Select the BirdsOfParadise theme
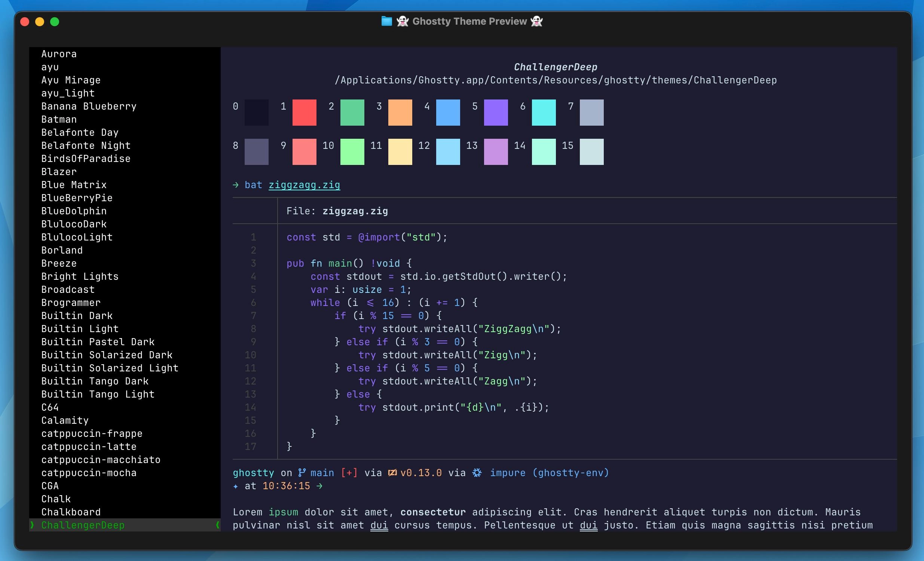The width and height of the screenshot is (924, 561). click(x=86, y=159)
